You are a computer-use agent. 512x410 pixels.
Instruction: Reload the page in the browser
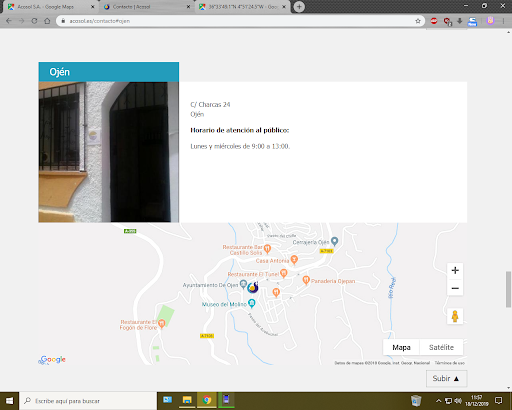34,21
